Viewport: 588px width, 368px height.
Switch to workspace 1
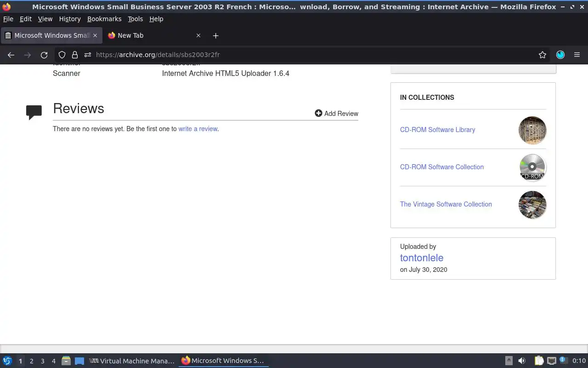click(20, 361)
